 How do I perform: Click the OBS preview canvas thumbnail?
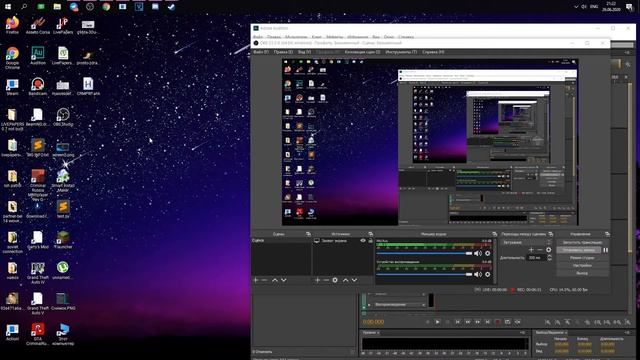430,142
